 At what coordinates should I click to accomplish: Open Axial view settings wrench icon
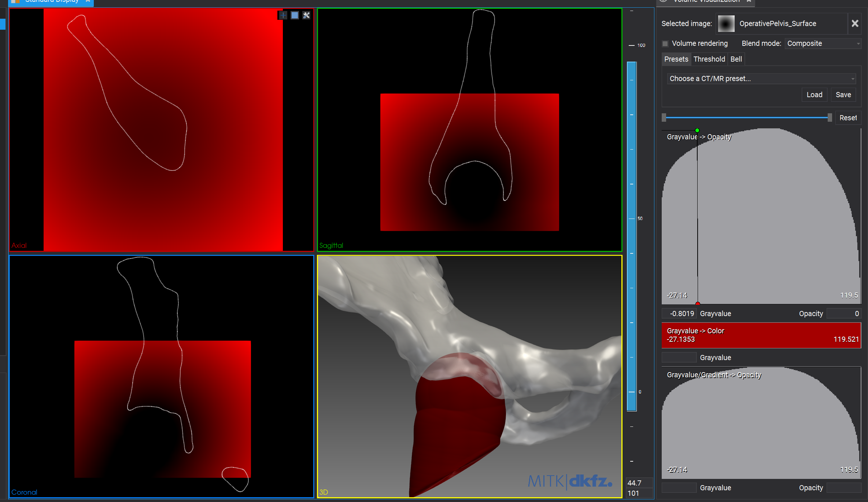(306, 15)
